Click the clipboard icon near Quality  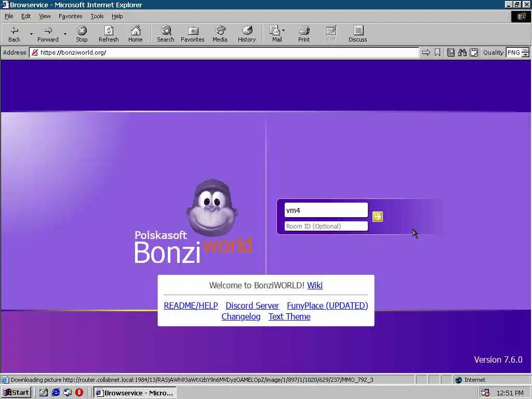[x=474, y=52]
